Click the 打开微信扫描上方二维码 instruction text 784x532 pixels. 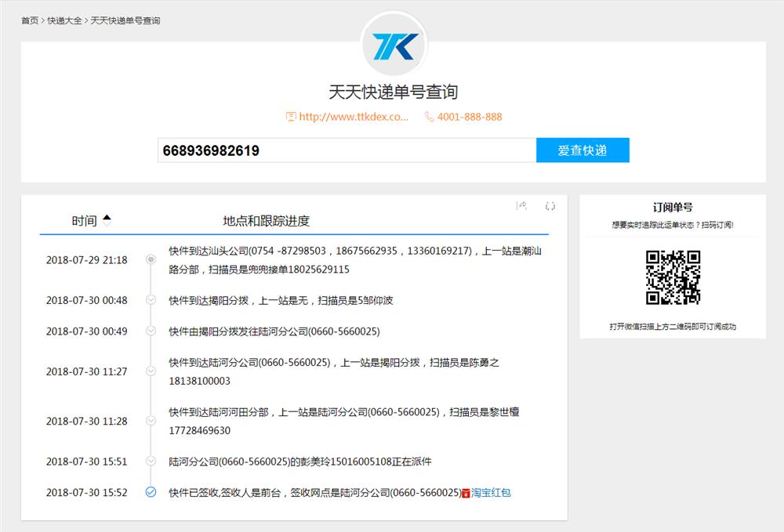(x=673, y=327)
